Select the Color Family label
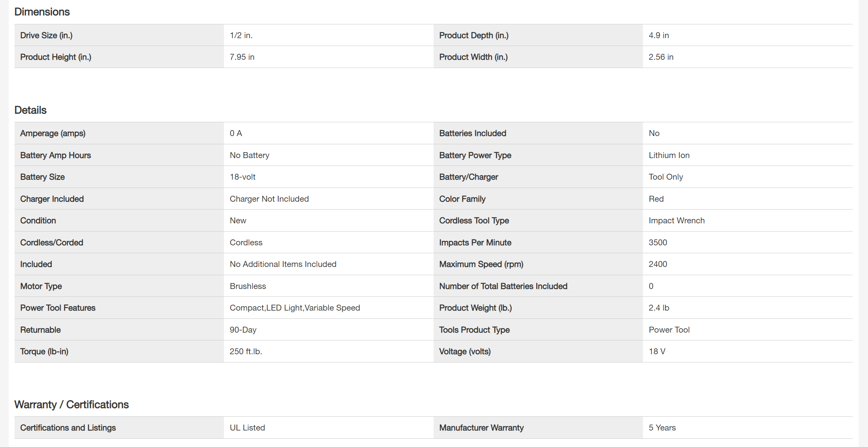This screenshot has width=868, height=447. [x=462, y=199]
